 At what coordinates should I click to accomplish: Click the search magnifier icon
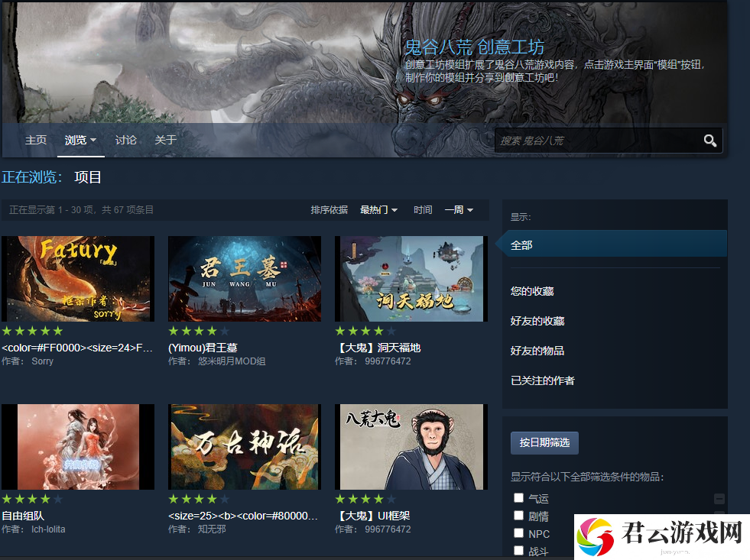pos(709,141)
